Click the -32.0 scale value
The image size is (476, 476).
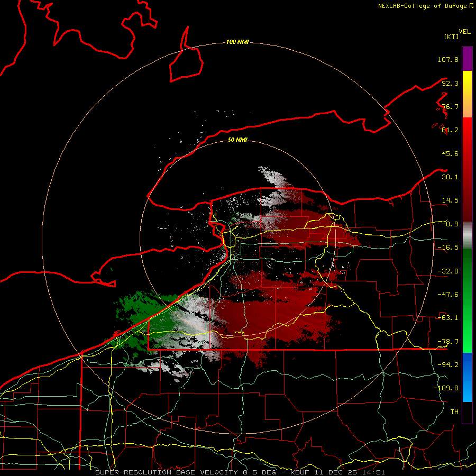point(448,271)
